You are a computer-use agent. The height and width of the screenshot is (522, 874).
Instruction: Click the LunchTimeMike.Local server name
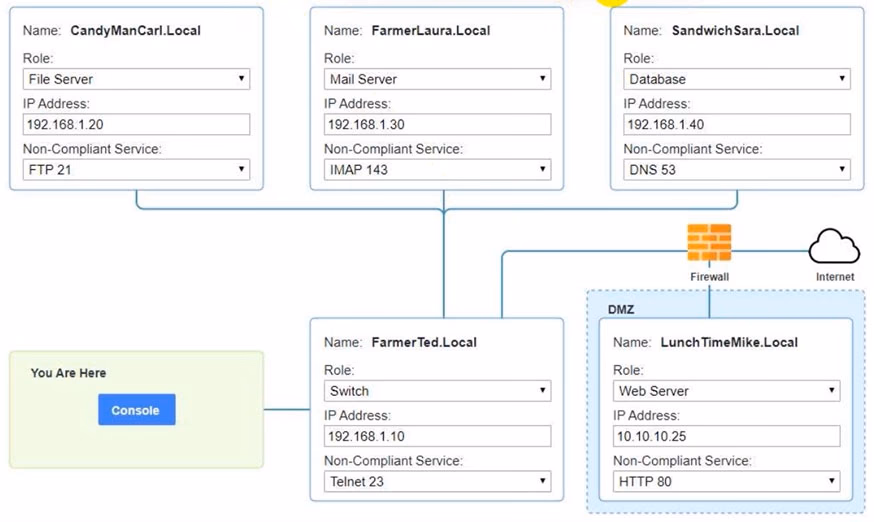pos(729,342)
